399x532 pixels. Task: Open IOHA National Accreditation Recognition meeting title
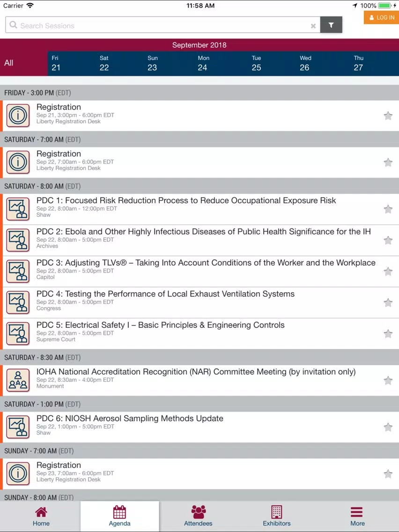pos(196,372)
